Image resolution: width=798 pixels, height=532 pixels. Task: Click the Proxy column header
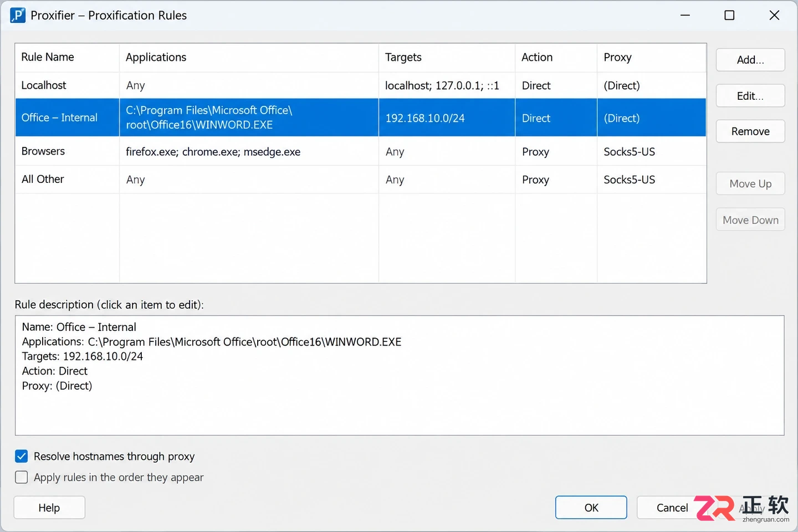tap(652, 58)
